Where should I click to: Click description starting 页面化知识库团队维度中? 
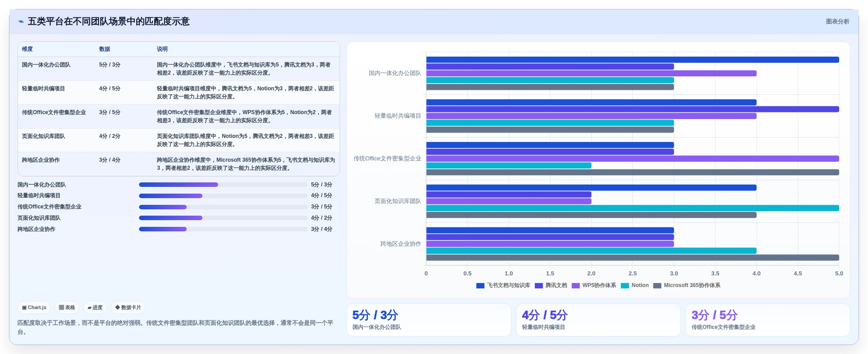click(x=246, y=140)
